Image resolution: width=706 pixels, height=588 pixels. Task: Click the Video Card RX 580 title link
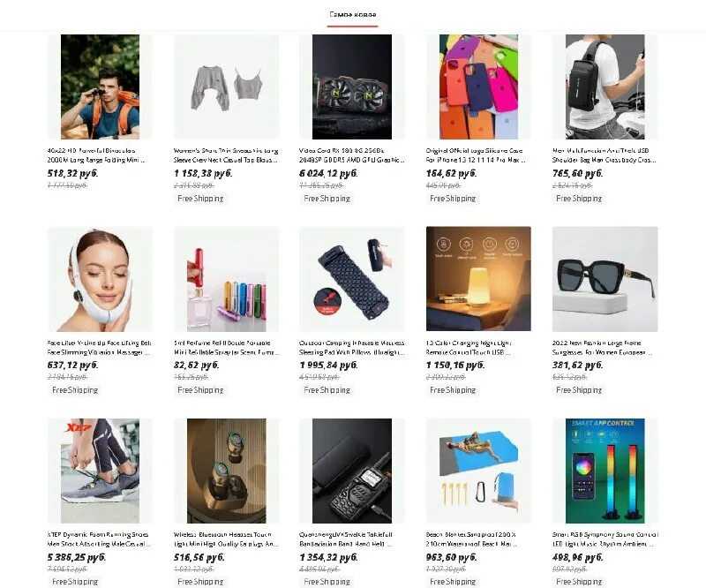[x=351, y=155]
